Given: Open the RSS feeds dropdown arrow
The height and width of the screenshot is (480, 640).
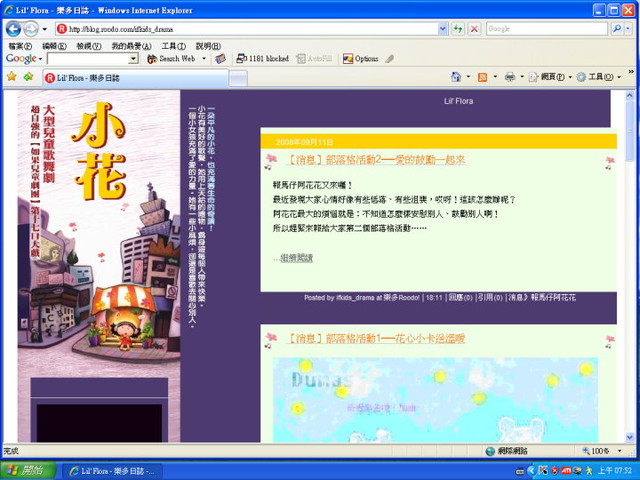Looking at the screenshot, I should 495,77.
